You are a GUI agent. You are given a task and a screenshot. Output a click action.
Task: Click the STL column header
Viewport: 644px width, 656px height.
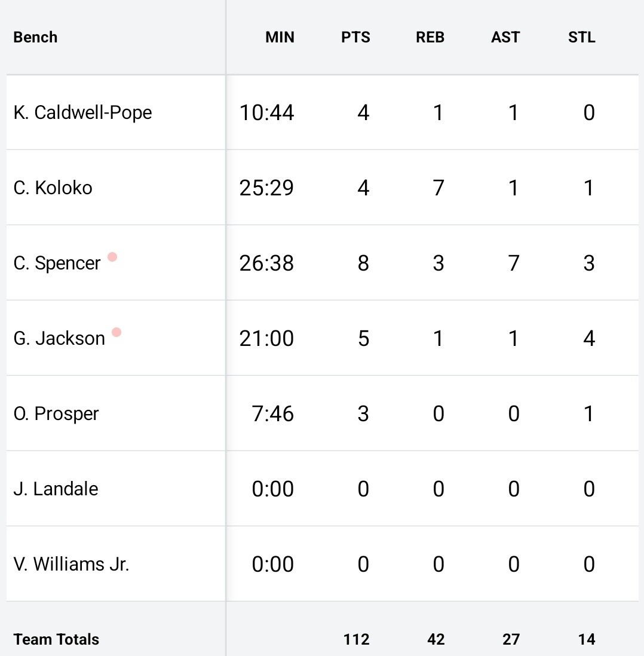581,37
